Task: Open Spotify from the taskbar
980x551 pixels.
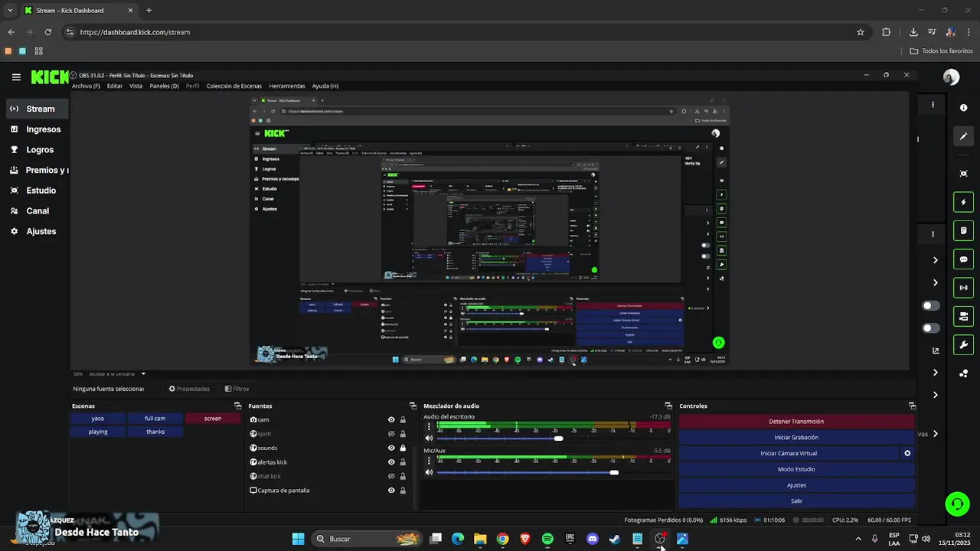Action: tap(547, 539)
